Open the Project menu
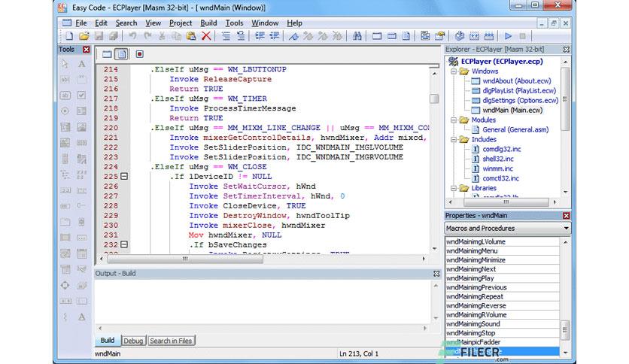 [181, 23]
